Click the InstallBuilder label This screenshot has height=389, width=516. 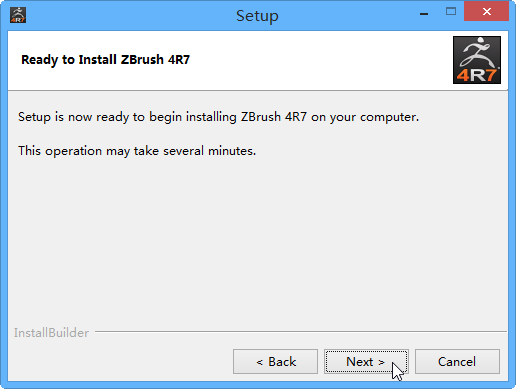[x=51, y=333]
